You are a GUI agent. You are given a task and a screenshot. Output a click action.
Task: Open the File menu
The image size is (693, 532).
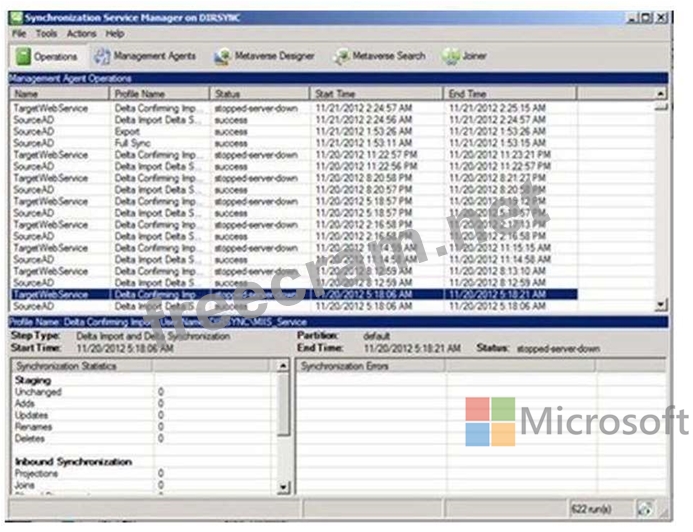pyautogui.click(x=20, y=33)
